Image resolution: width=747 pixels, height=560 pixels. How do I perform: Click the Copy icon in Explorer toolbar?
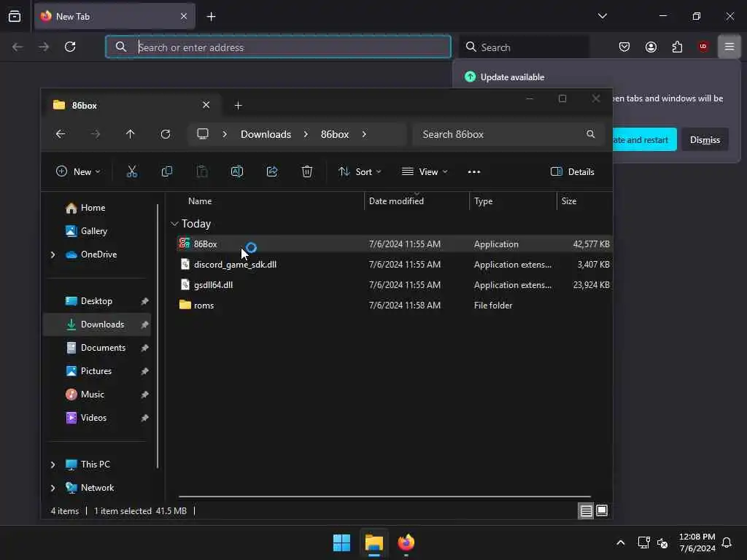pos(167,171)
